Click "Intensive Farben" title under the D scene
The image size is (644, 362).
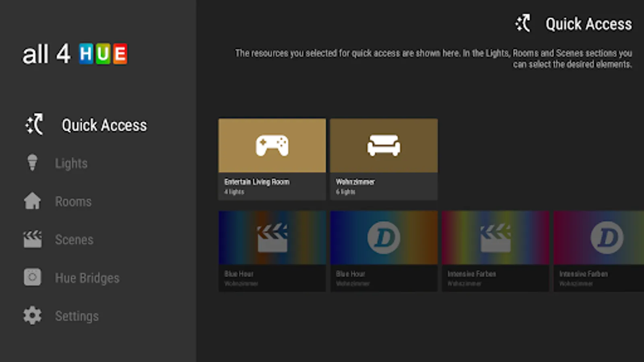(584, 274)
